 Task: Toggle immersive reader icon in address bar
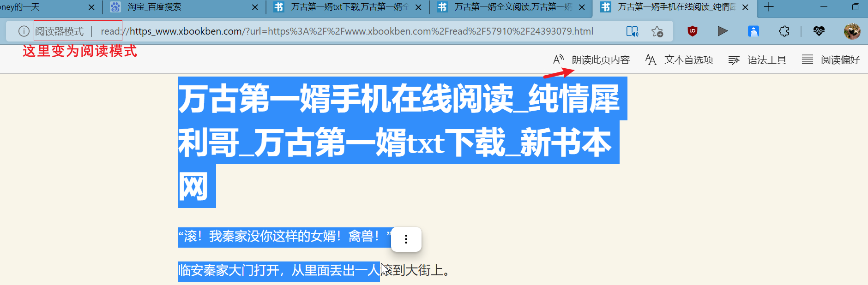click(632, 31)
